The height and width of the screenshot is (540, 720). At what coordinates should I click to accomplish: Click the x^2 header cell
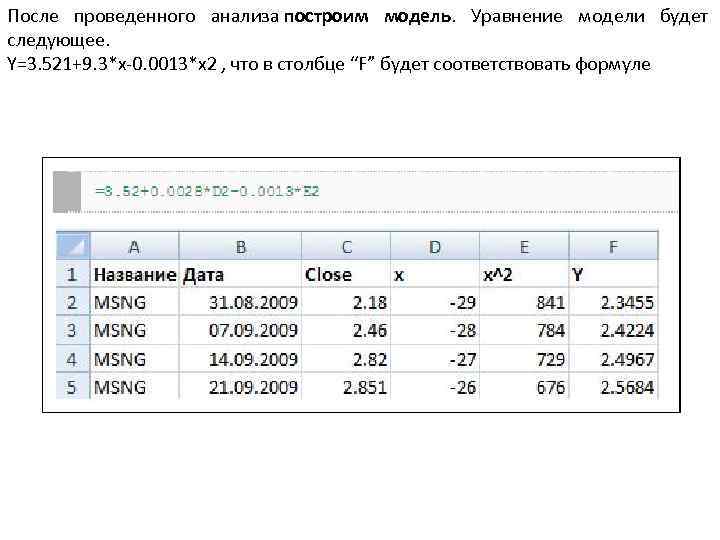[524, 275]
